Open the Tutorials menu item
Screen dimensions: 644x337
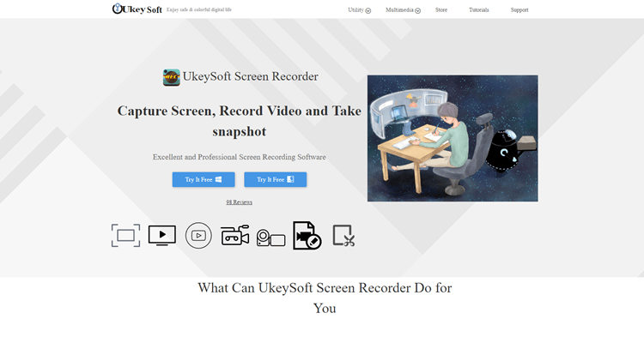[479, 9]
